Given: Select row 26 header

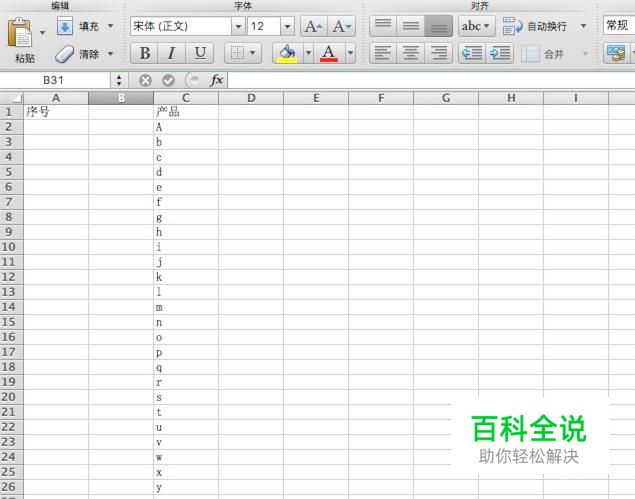Looking at the screenshot, I should tap(11, 487).
